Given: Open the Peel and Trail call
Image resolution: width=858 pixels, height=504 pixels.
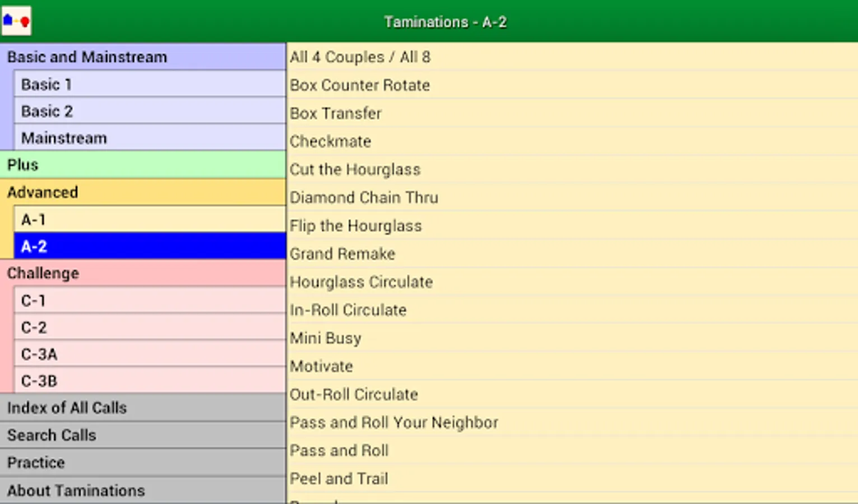Looking at the screenshot, I should click(x=573, y=478).
